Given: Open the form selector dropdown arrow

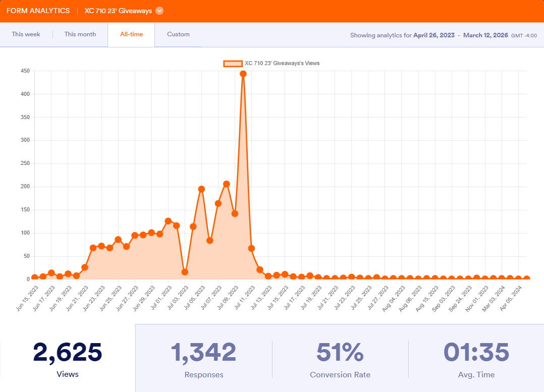Looking at the screenshot, I should 159,11.
